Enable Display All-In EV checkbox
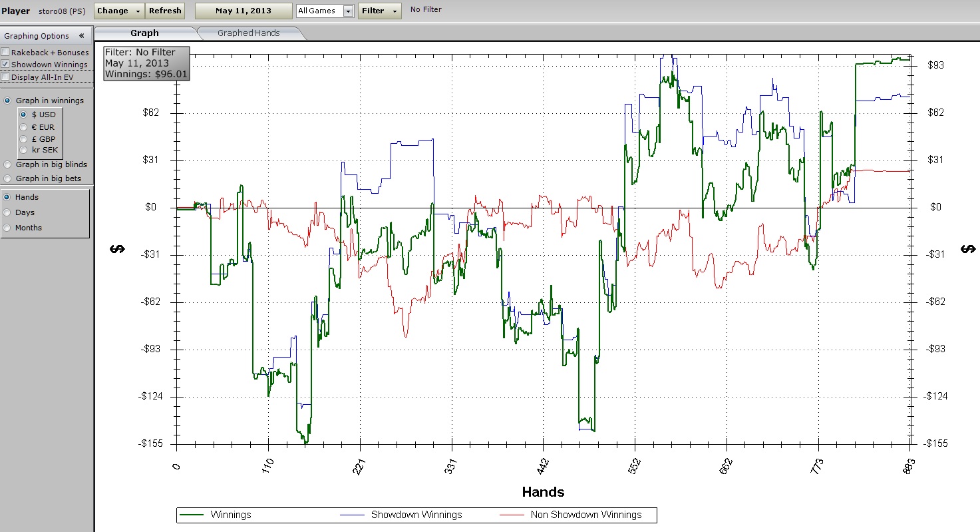Screen dimensions: 980x532 coord(5,77)
